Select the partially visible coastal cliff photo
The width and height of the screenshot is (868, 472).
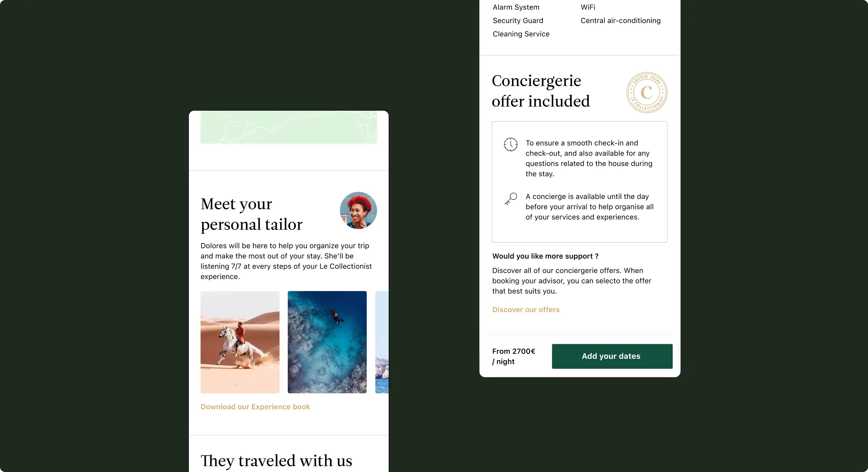382,342
